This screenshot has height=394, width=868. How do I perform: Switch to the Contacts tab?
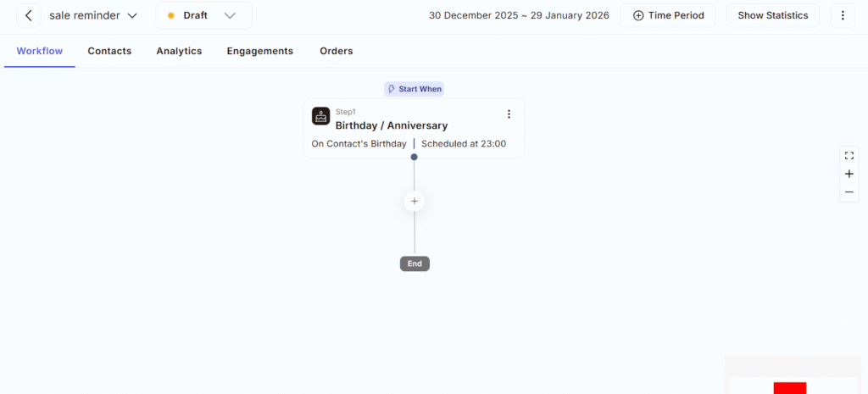pyautogui.click(x=109, y=51)
